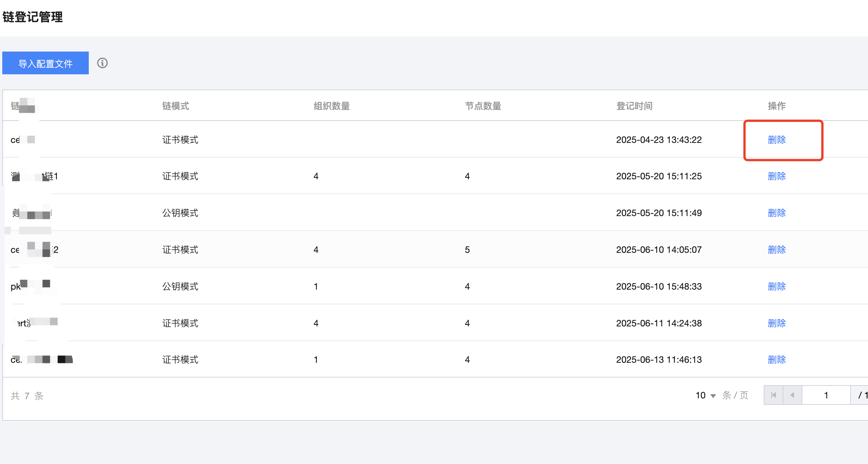Viewport: 868px width, 464px height.
Task: Click the 共 7 条 total count text
Action: click(x=27, y=396)
